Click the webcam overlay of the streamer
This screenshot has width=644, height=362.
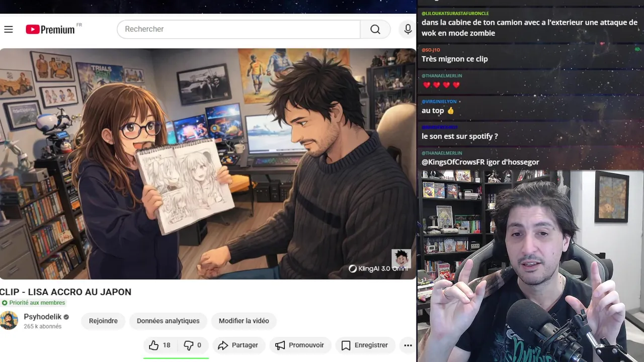531,266
